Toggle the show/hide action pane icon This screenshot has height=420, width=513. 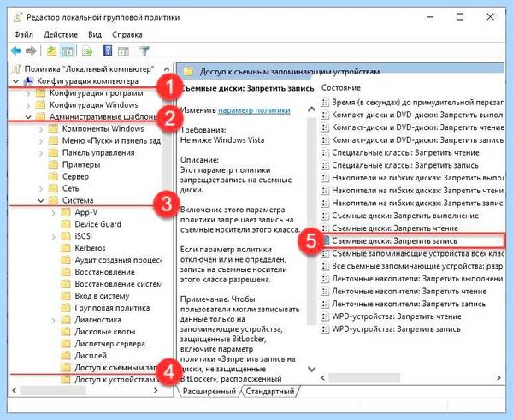123,50
